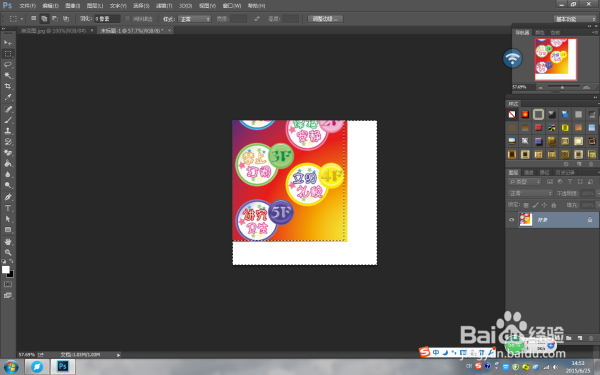Toggle lock position in Layers panel
This screenshot has width=600, height=375.
tap(545, 205)
